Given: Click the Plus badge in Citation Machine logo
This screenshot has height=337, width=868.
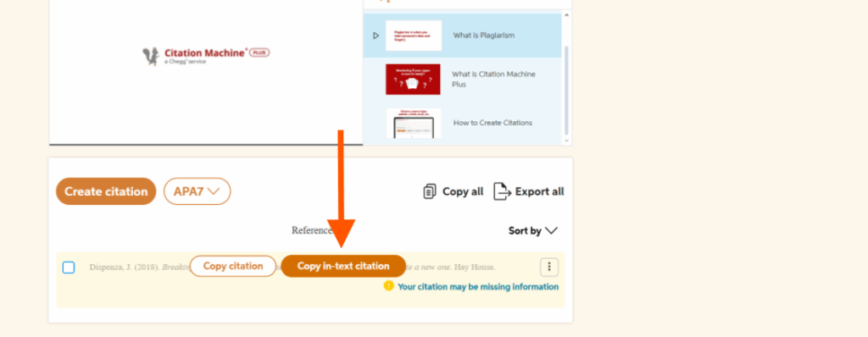Looking at the screenshot, I should coord(259,52).
